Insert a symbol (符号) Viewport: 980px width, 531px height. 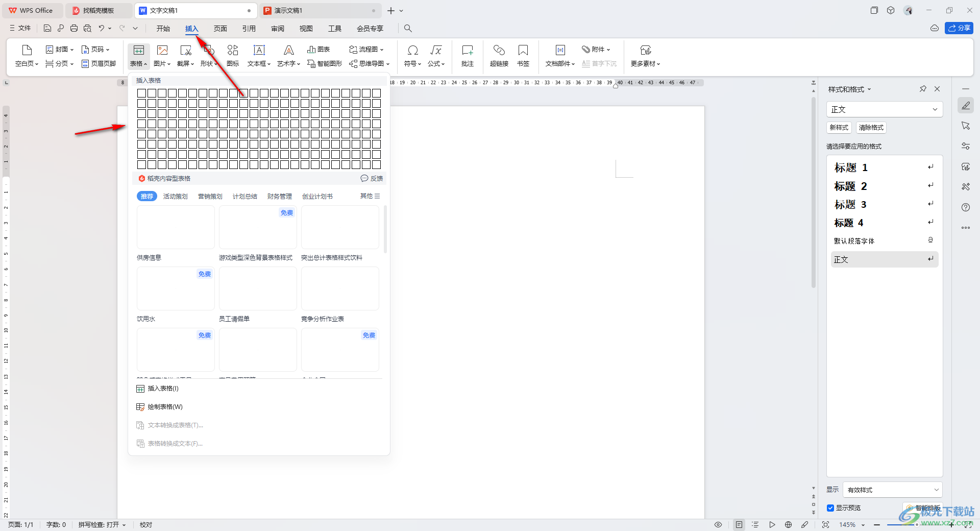pos(413,55)
